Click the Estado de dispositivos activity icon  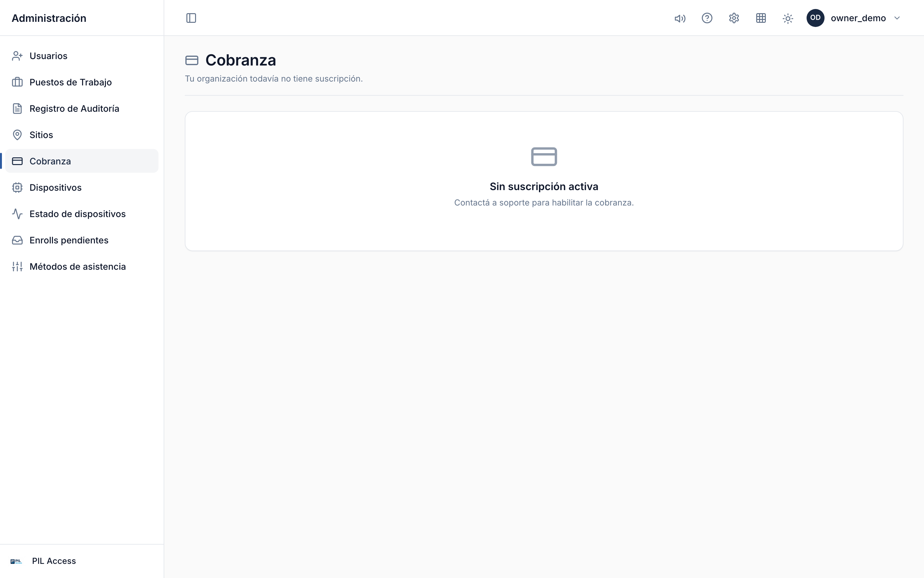(17, 214)
